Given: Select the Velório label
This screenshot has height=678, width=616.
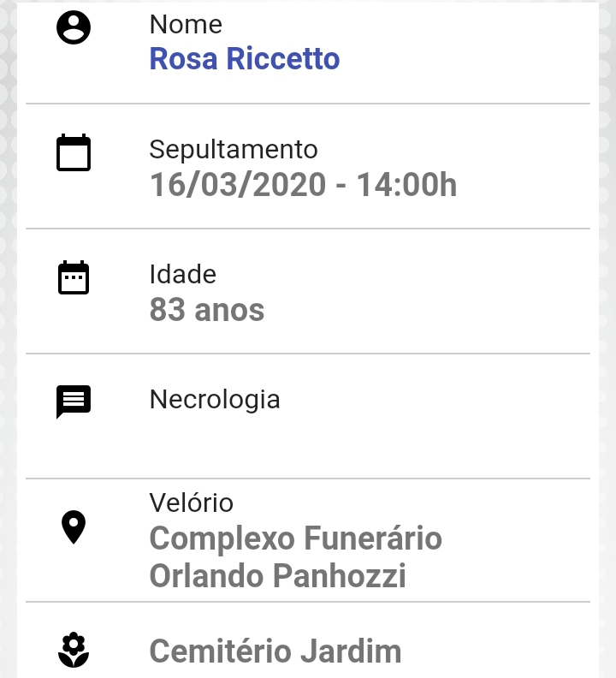Looking at the screenshot, I should pyautogui.click(x=192, y=503).
